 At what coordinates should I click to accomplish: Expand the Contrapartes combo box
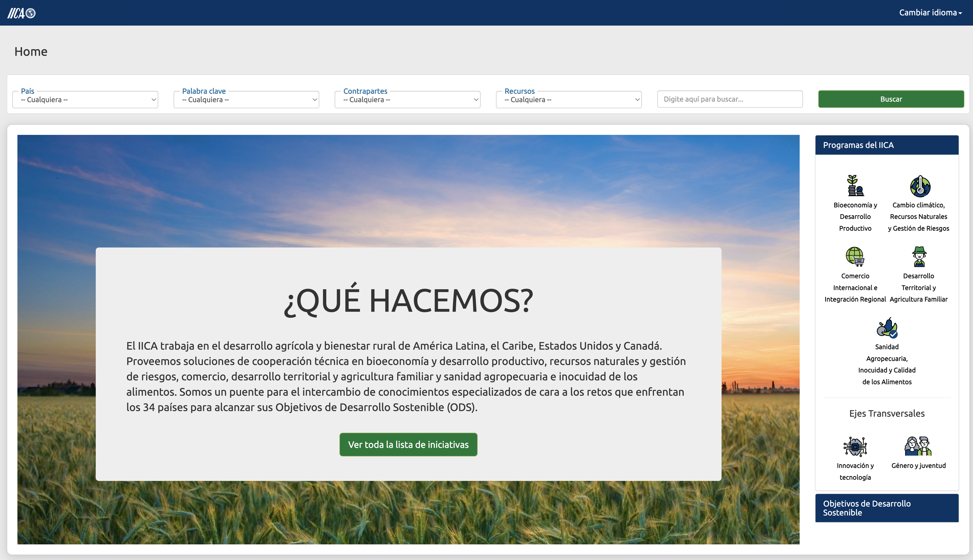point(407,100)
